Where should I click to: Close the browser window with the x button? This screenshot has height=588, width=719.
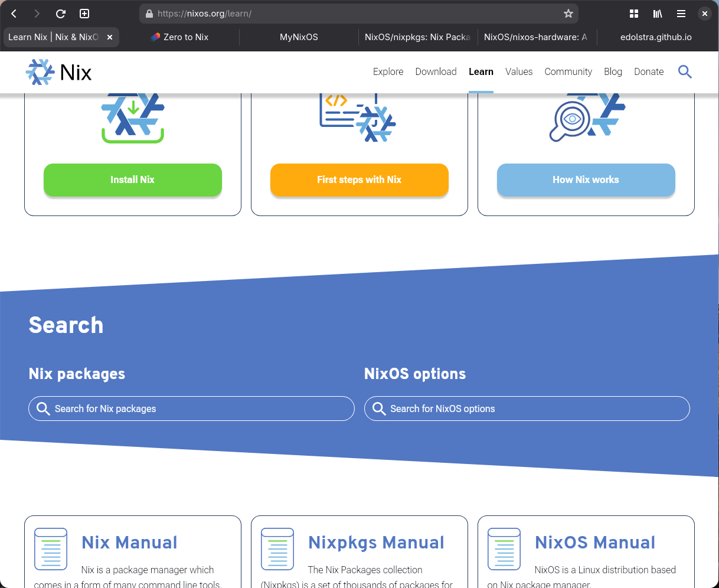tap(705, 14)
